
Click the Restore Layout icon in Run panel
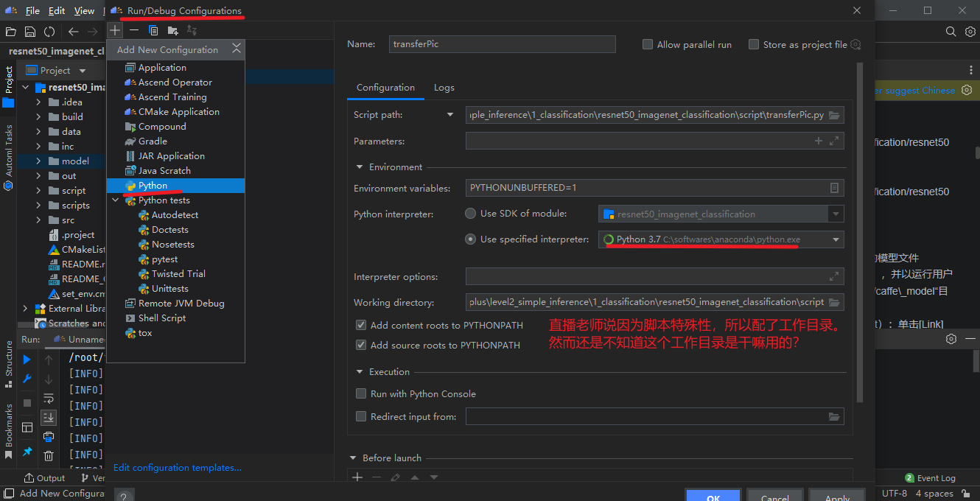pos(27,427)
